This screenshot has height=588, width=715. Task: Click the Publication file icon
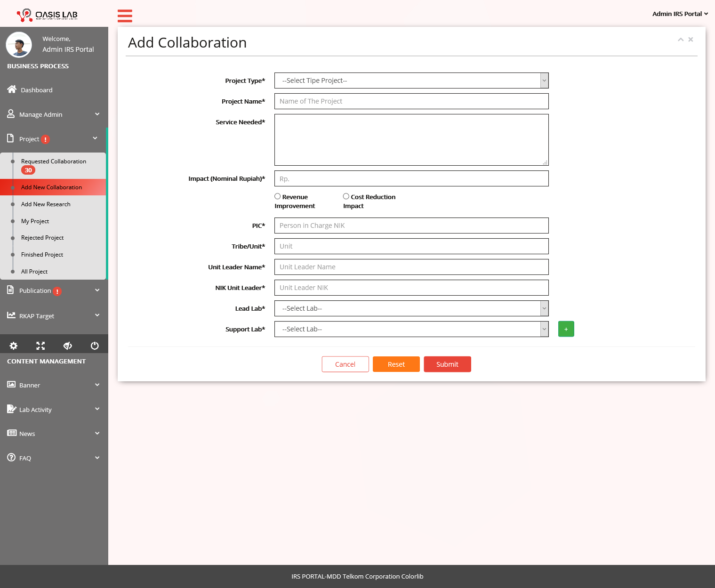point(10,290)
